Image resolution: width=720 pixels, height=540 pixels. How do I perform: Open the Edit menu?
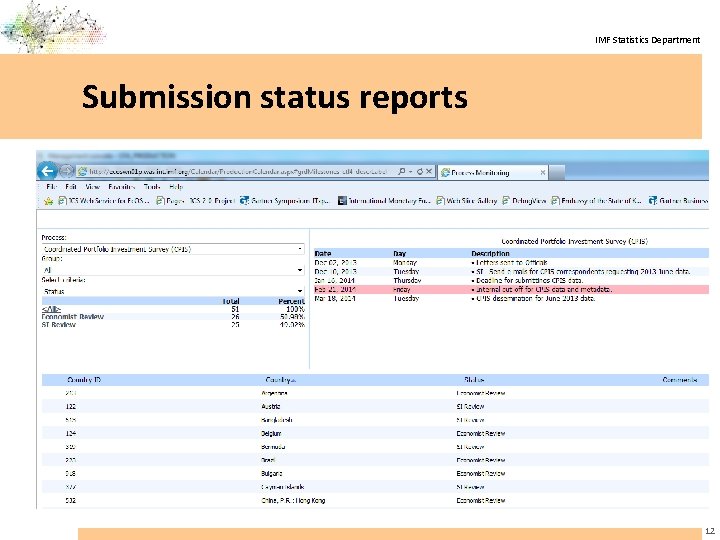(x=71, y=187)
